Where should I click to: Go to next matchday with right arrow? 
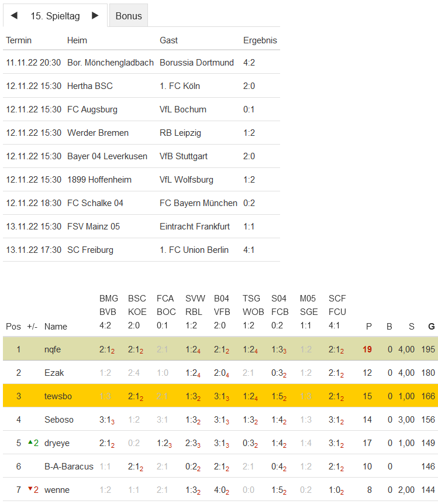point(95,16)
